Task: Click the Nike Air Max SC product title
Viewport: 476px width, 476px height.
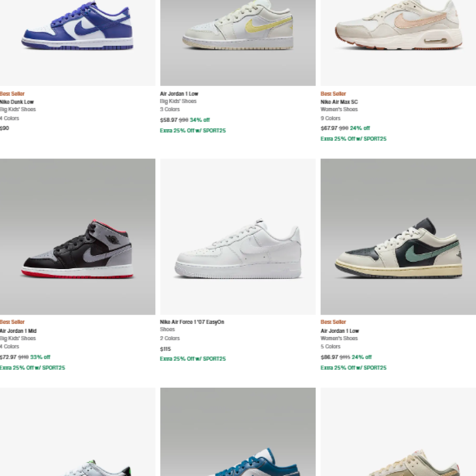Action: [x=339, y=102]
